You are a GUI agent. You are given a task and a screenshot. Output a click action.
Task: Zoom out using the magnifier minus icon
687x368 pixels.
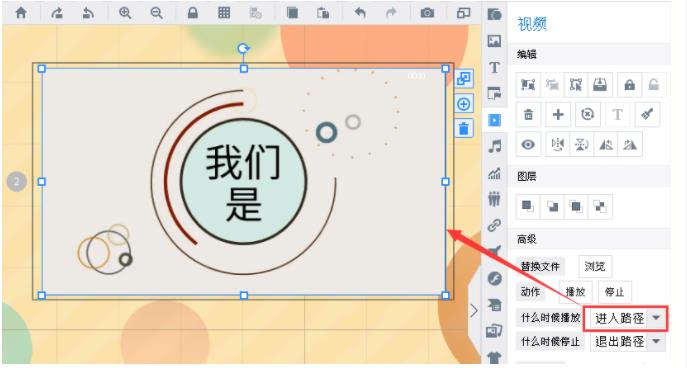click(156, 13)
